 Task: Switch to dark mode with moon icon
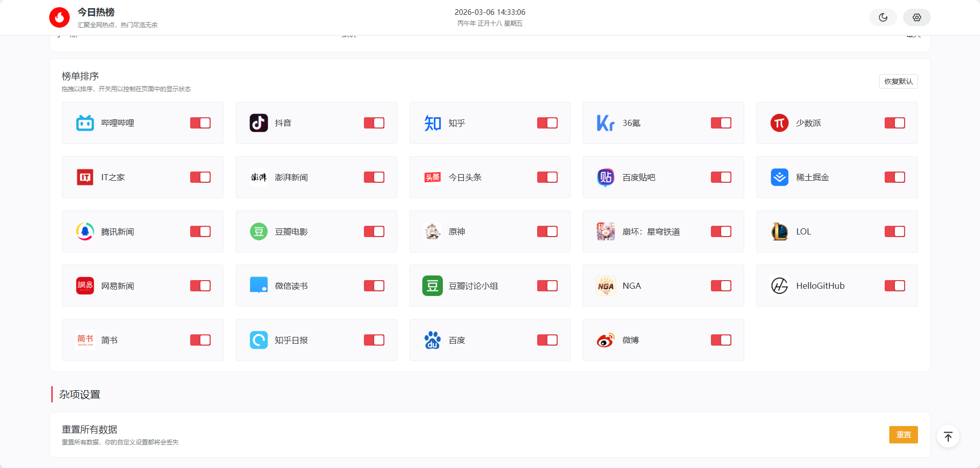883,17
